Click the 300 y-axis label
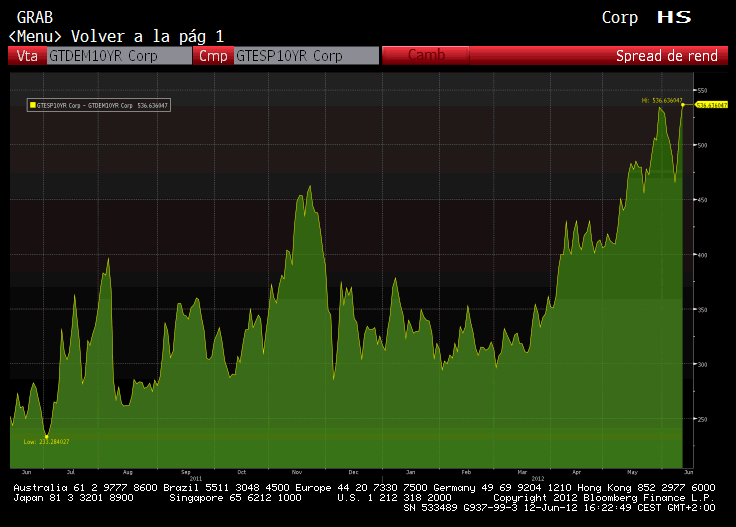Image resolution: width=736 pixels, height=527 pixels. [x=702, y=365]
